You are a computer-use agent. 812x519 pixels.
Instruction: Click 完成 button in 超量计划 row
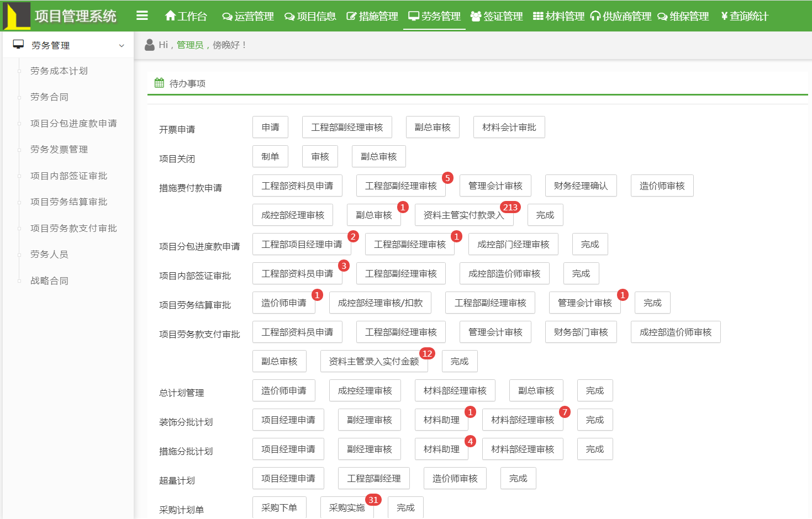[x=518, y=478]
